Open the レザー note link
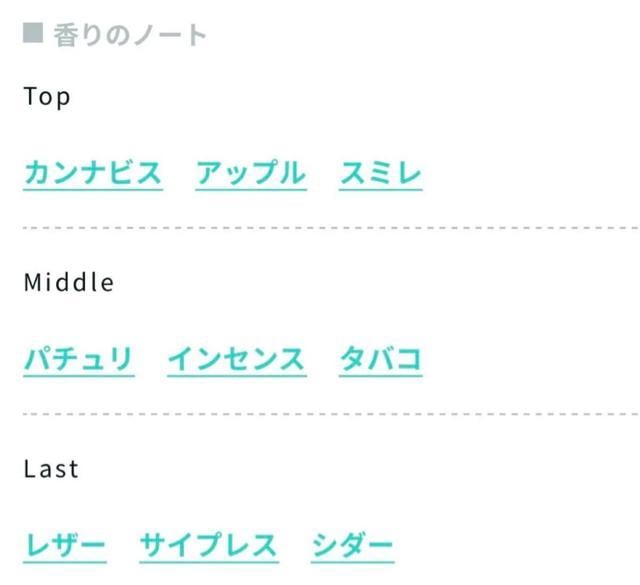The image size is (640, 585). (65, 546)
